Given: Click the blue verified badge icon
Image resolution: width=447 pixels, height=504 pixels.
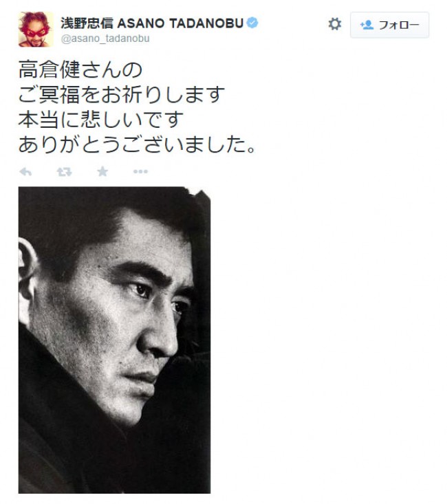Looking at the screenshot, I should pos(252,23).
